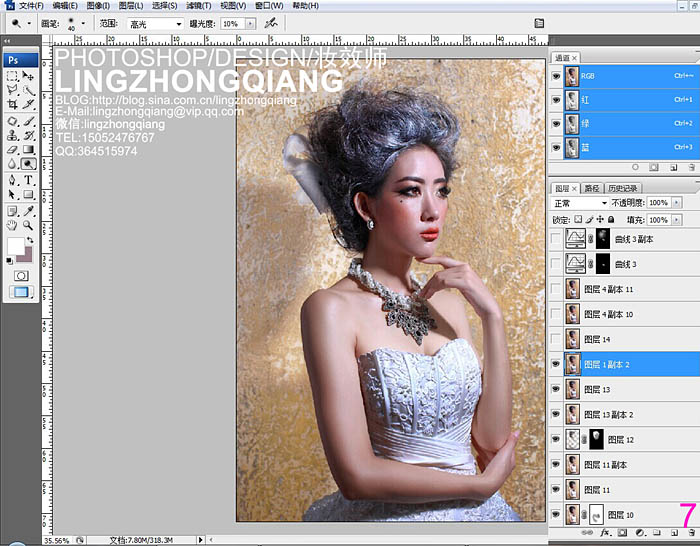Image resolution: width=700 pixels, height=546 pixels.
Task: Hide layer 图层 13
Action: click(x=555, y=389)
